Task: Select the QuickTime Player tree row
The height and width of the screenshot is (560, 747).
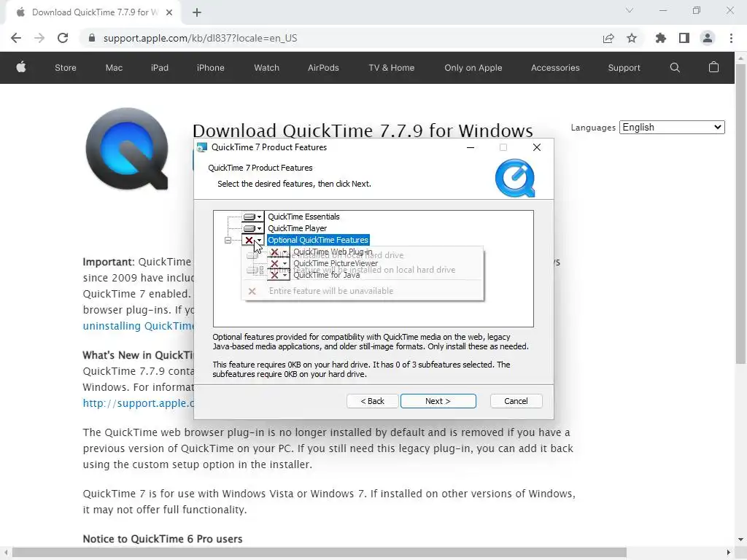Action: pyautogui.click(x=298, y=228)
